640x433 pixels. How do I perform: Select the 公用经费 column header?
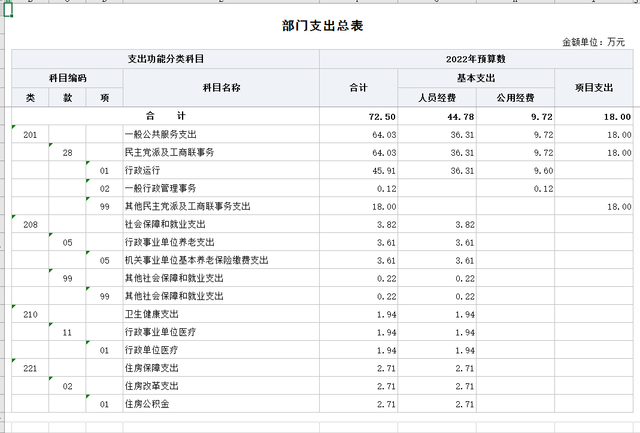pos(515,98)
